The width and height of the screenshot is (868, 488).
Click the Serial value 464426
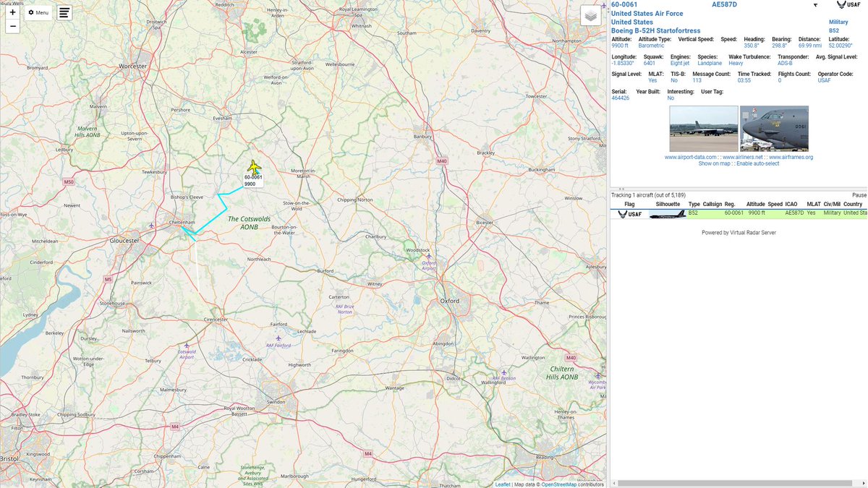pyautogui.click(x=620, y=98)
